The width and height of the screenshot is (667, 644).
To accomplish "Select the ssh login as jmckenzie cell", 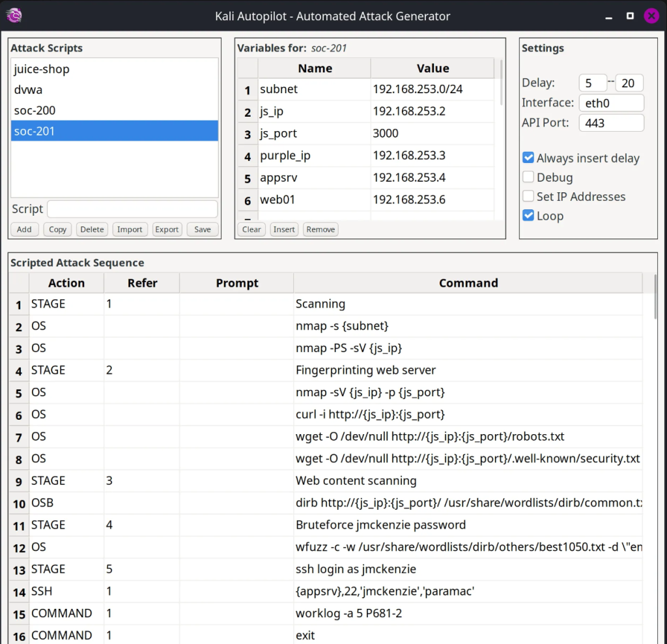I will tap(468, 570).
